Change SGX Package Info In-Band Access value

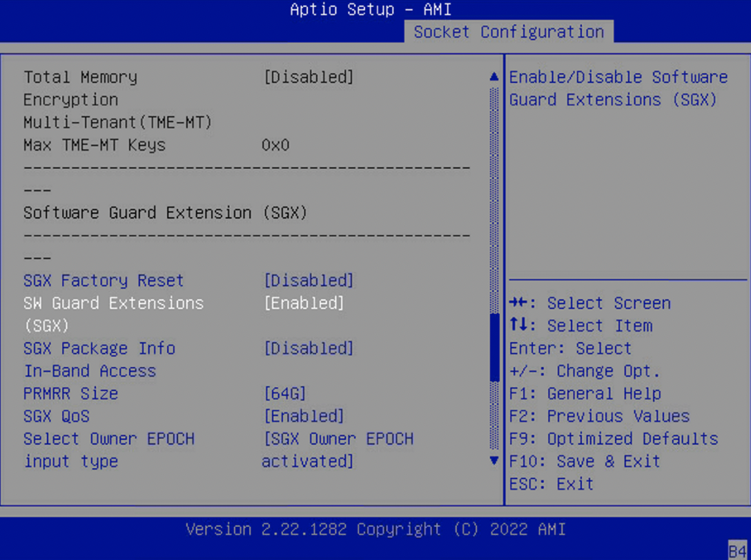tap(309, 348)
